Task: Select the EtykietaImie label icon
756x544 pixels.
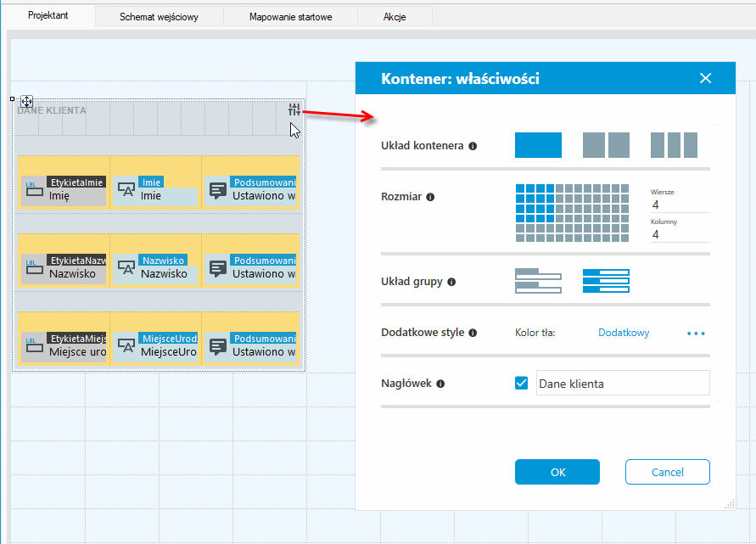Action: (x=34, y=189)
